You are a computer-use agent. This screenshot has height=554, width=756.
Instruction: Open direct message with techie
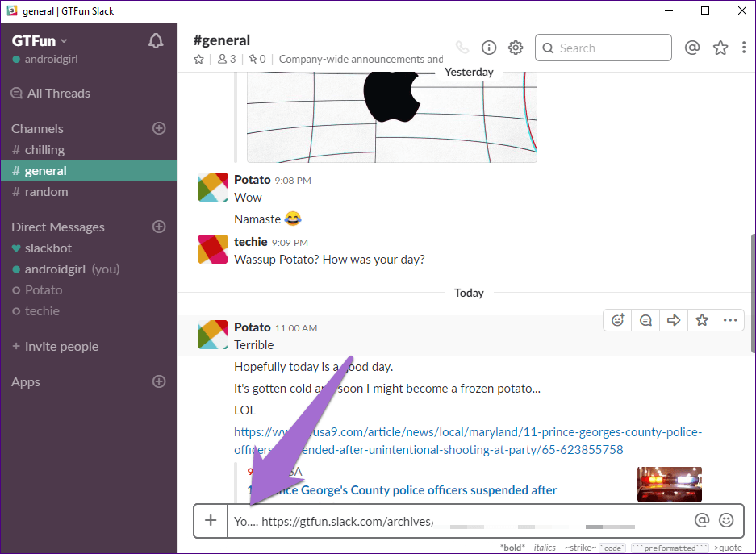pyautogui.click(x=89, y=311)
